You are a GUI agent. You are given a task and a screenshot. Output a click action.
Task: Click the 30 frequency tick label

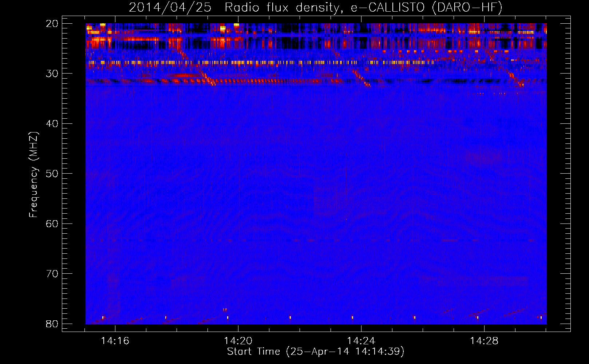click(x=52, y=74)
